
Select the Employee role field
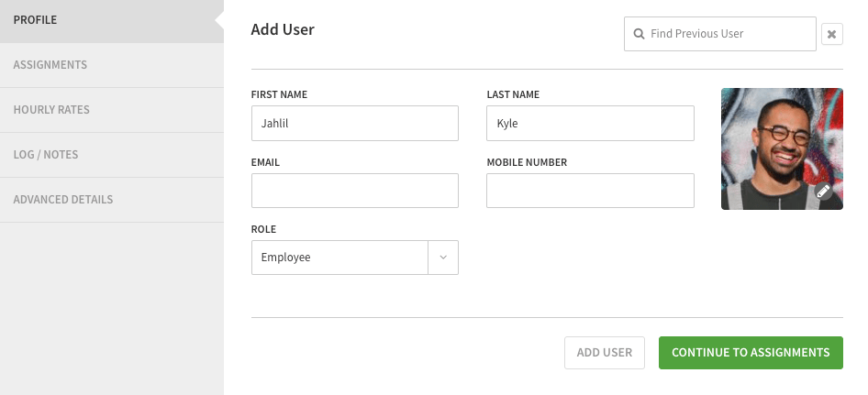coord(339,258)
